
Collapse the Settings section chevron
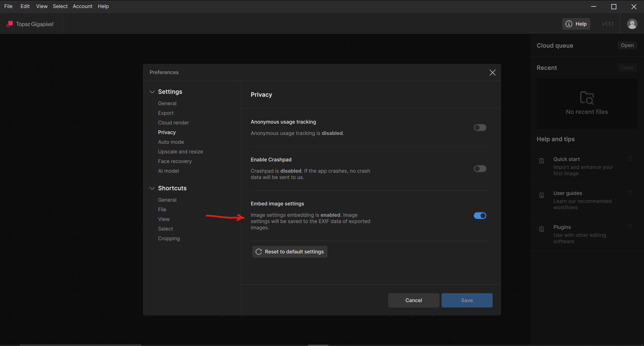(152, 92)
